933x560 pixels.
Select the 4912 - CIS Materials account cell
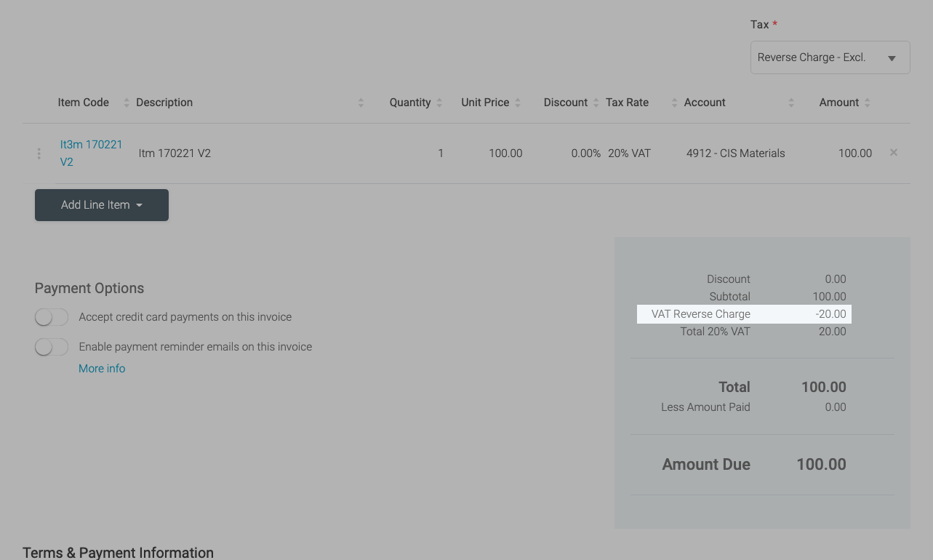[x=735, y=153]
